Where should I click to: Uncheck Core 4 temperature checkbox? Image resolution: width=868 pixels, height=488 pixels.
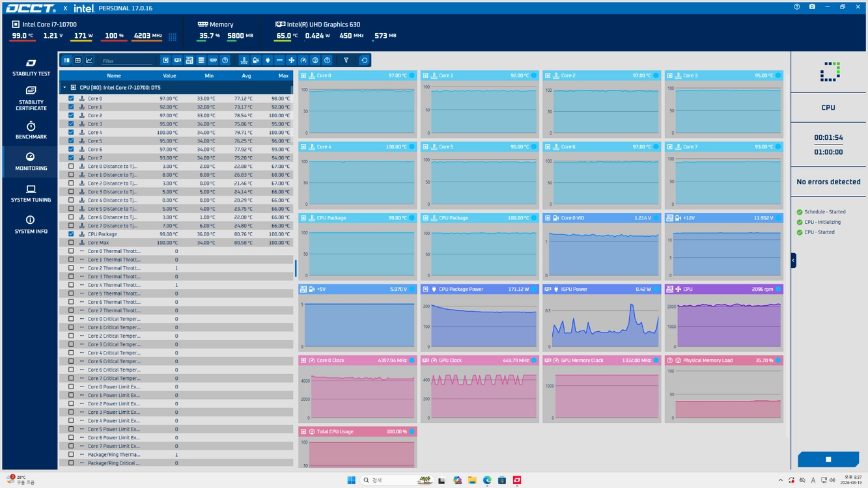coord(71,132)
